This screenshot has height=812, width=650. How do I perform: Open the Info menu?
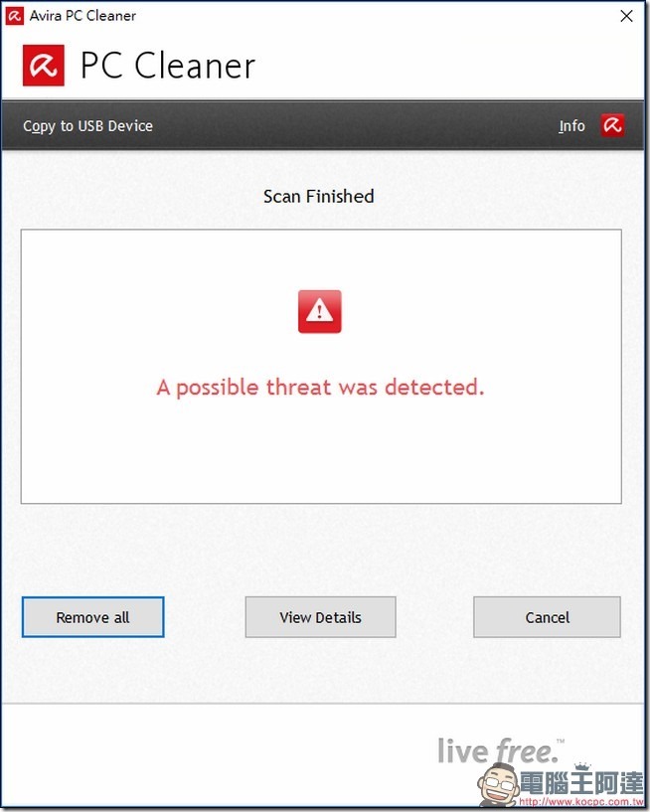pos(571,126)
